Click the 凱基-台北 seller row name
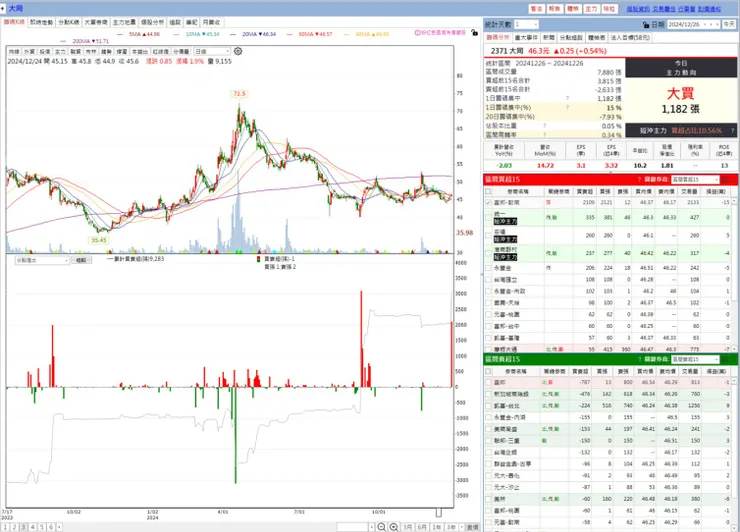740x532 pixels. (506, 405)
